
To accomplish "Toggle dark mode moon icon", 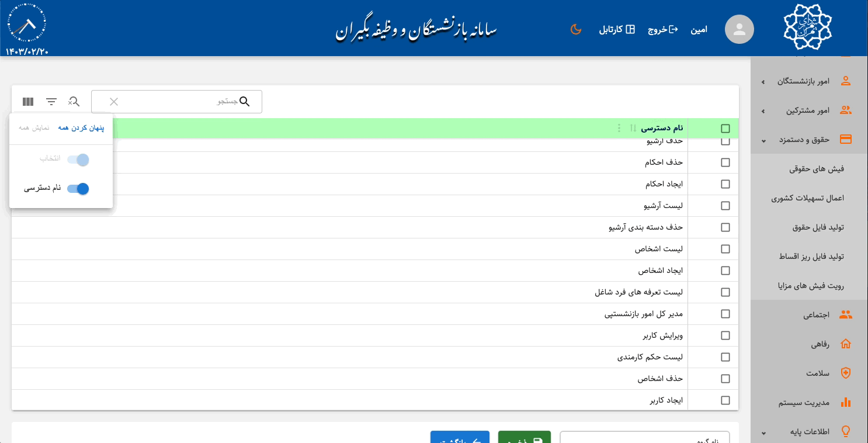I will click(576, 29).
